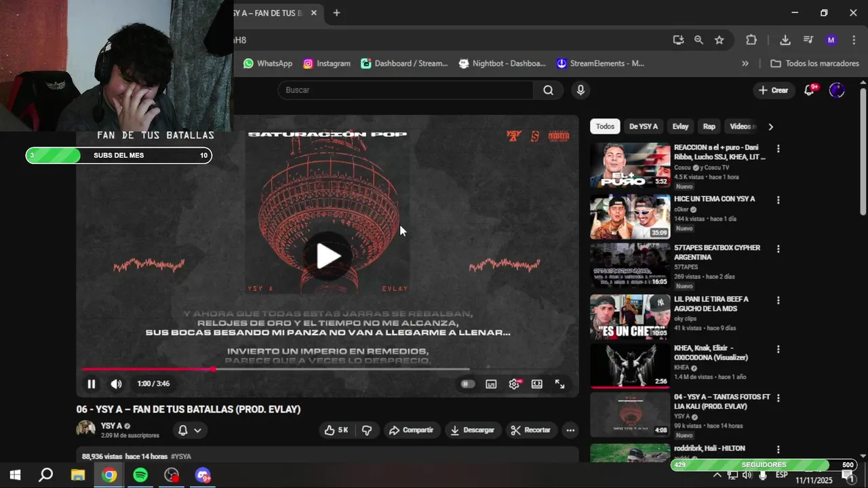868x488 pixels.
Task: Seek on the red video progress bar
Action: click(275, 369)
